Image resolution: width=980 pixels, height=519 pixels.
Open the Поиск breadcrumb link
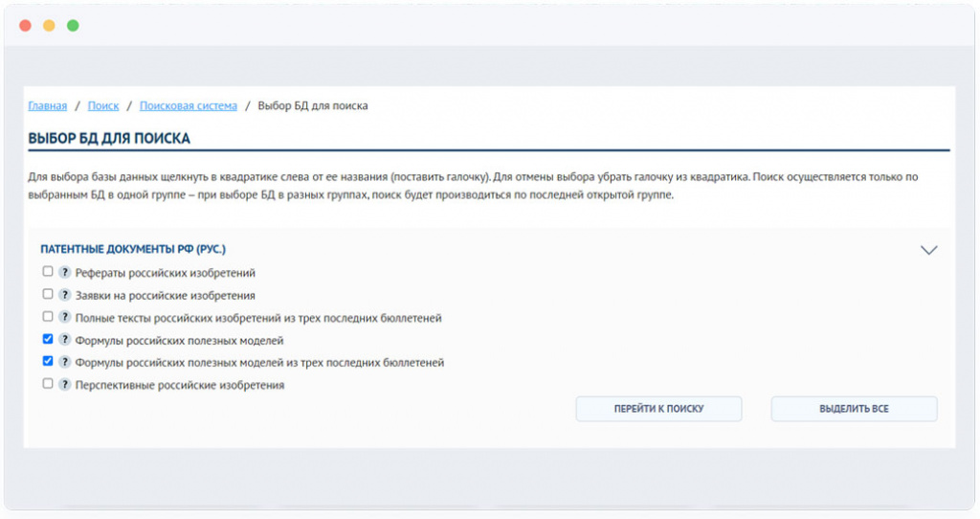tap(103, 106)
